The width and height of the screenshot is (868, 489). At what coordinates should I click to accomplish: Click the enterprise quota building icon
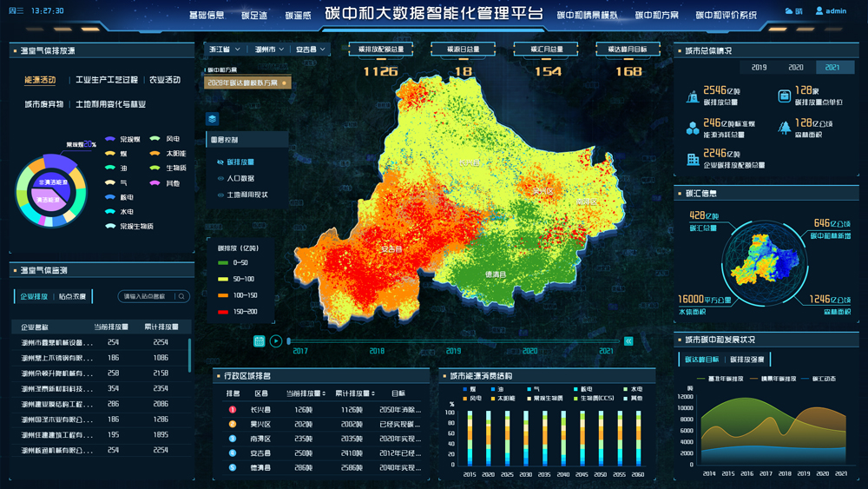point(693,160)
